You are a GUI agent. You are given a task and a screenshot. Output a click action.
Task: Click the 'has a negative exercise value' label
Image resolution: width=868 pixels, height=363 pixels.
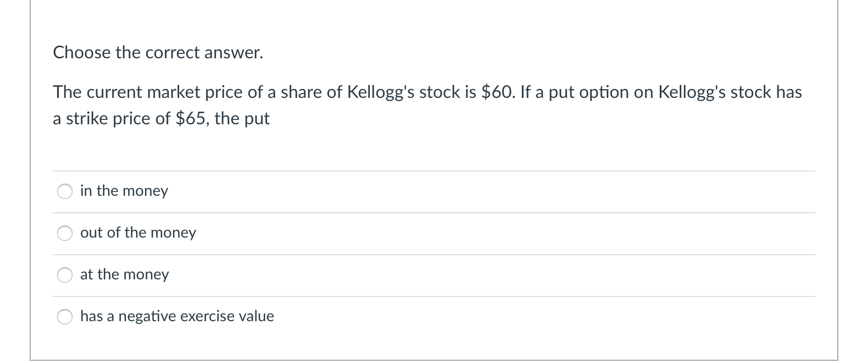[177, 316]
